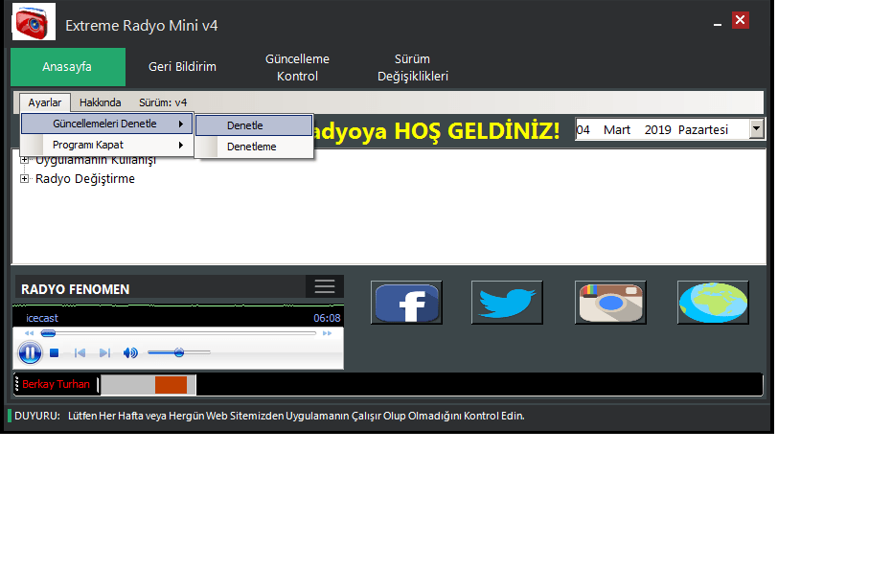Click the 06:08 elapsed time
This screenshot has width=892, height=588.
[327, 318]
